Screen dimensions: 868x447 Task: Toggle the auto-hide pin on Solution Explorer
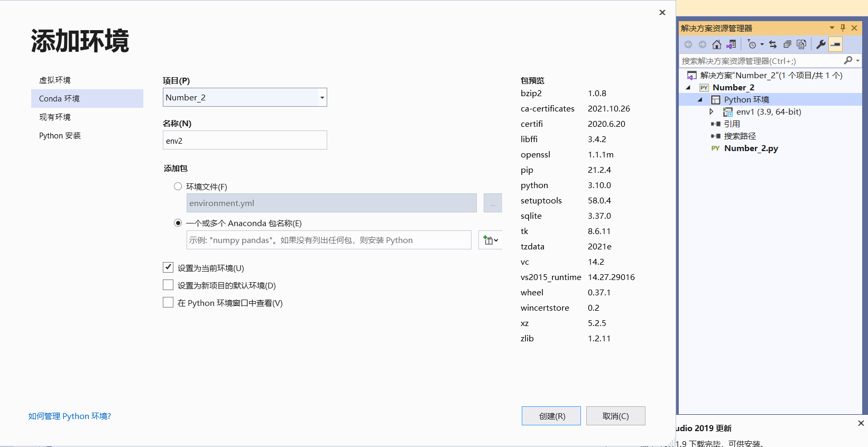(843, 28)
